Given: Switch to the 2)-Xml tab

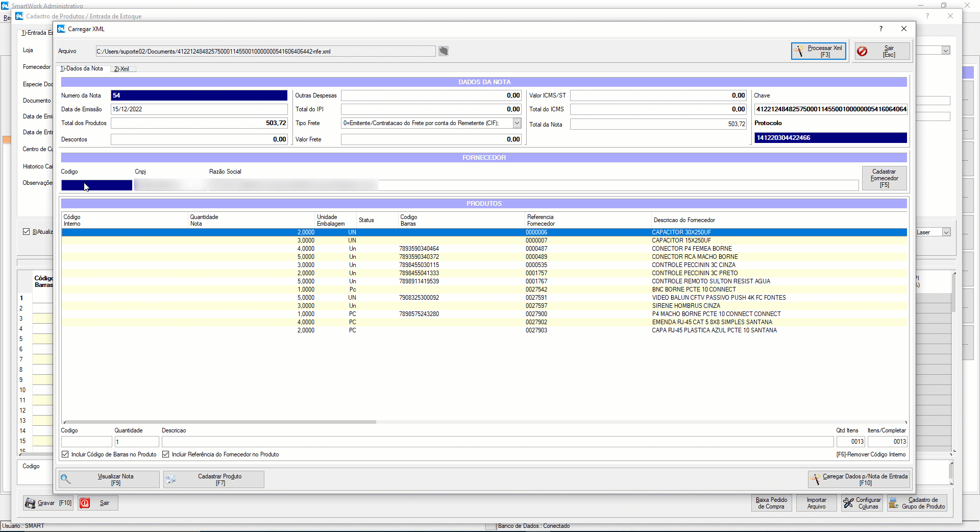Looking at the screenshot, I should pos(121,69).
